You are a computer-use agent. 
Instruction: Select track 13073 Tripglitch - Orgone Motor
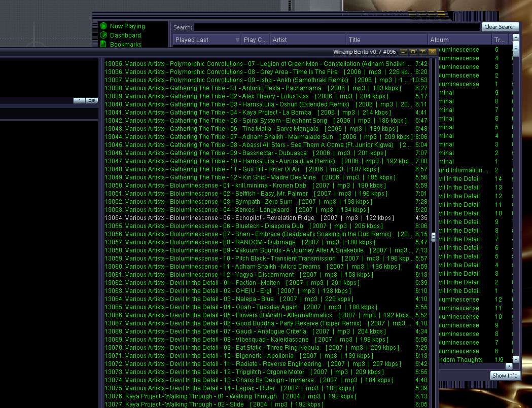(x=266, y=372)
